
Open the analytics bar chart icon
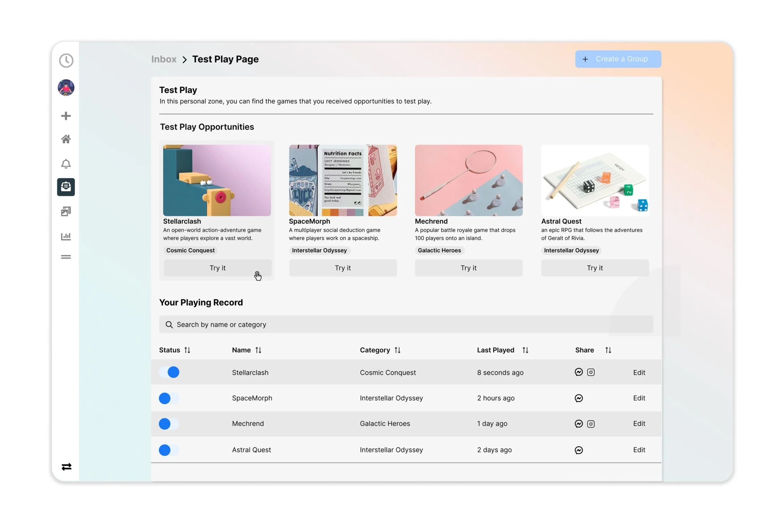pos(66,236)
